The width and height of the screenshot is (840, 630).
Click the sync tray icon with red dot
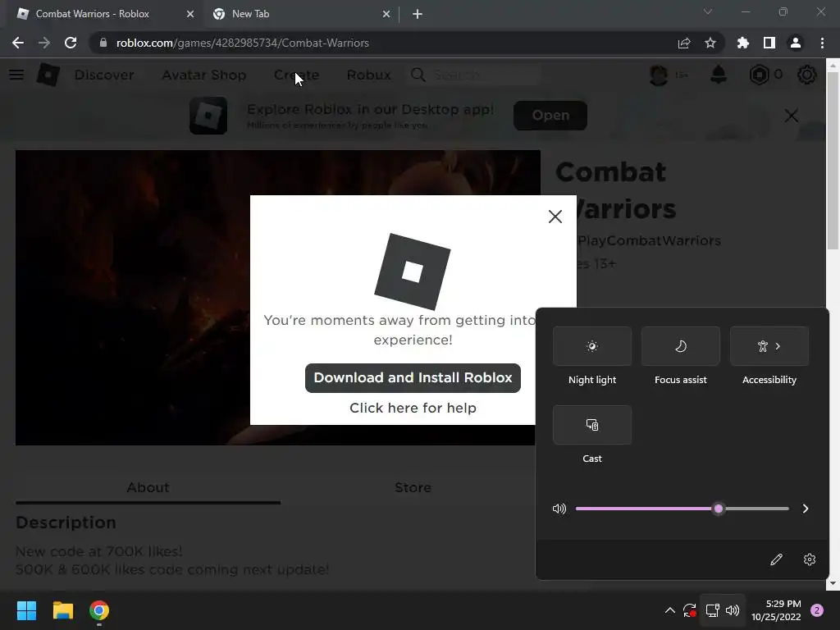tap(689, 610)
